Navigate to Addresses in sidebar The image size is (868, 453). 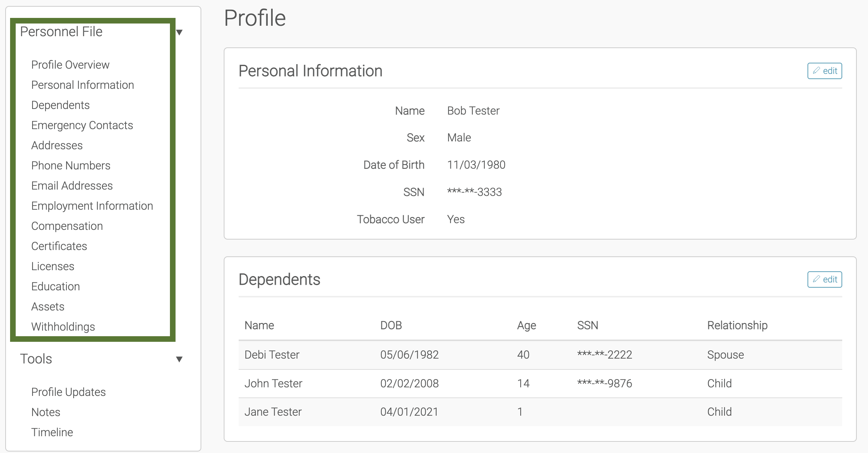point(57,146)
